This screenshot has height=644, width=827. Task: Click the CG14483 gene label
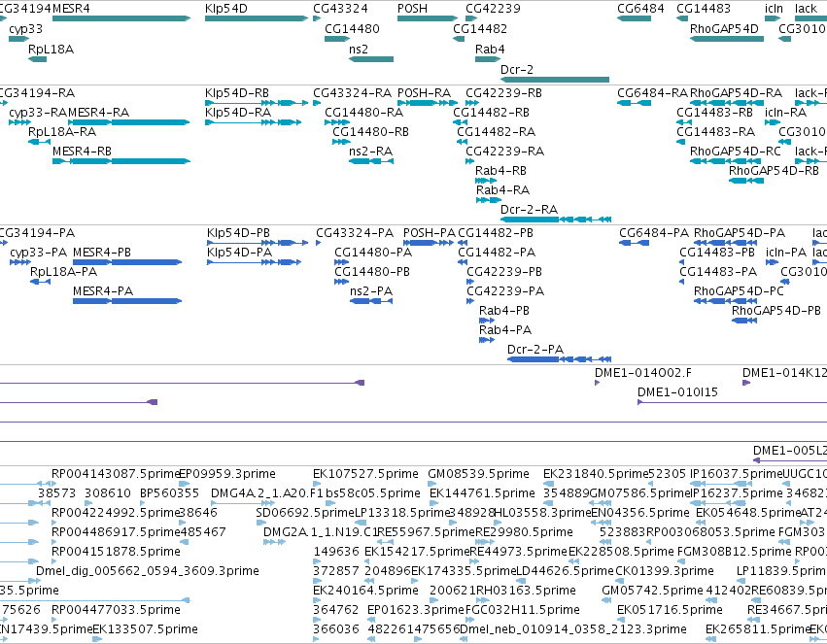pos(703,9)
